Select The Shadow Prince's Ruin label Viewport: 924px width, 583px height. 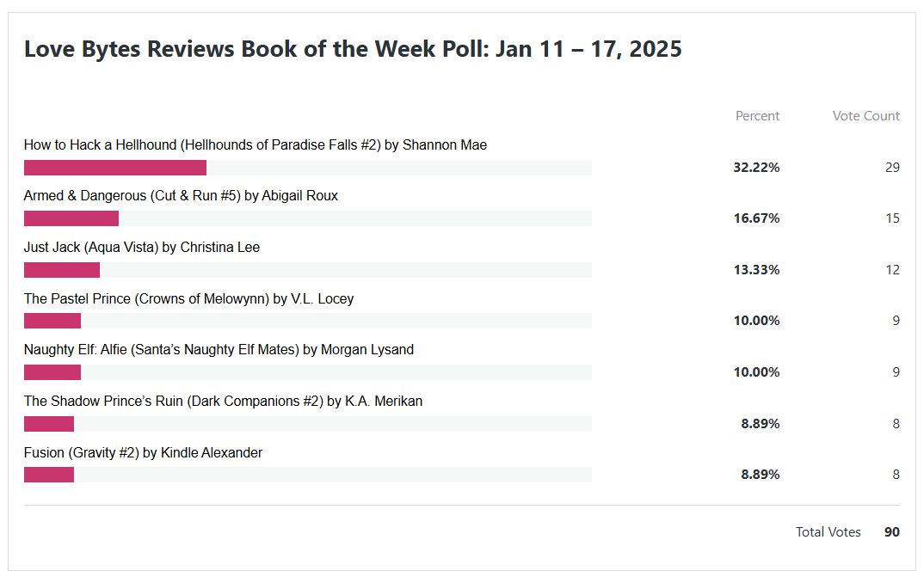click(223, 402)
